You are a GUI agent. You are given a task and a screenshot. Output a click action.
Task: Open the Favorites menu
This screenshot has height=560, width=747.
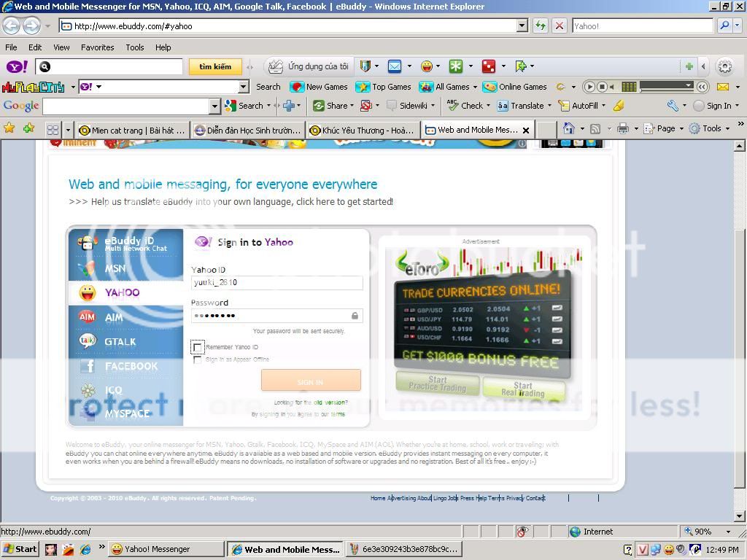click(97, 47)
